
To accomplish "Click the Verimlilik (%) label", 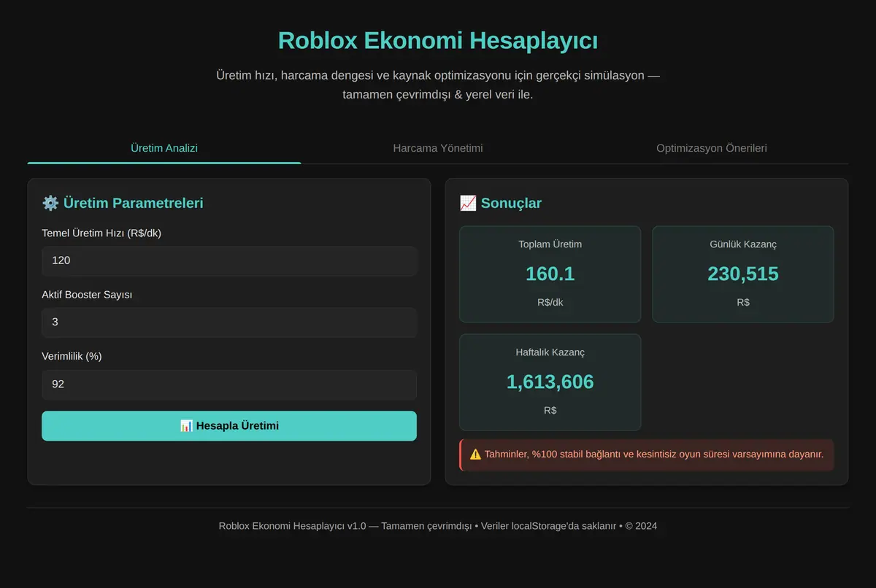I will coord(72,357).
